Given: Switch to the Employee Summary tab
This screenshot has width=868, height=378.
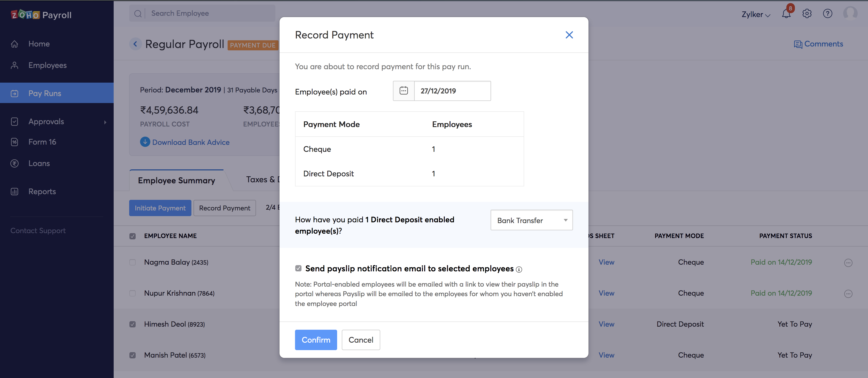Looking at the screenshot, I should coord(176,180).
